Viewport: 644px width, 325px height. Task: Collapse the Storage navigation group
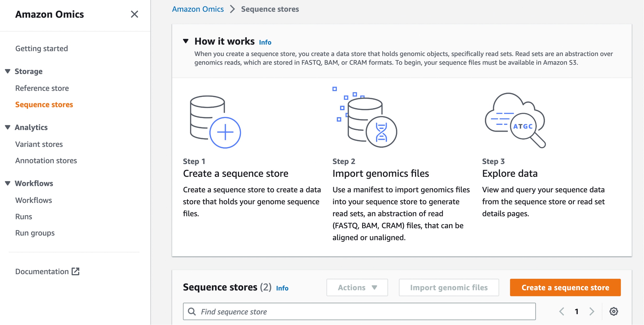(x=8, y=71)
